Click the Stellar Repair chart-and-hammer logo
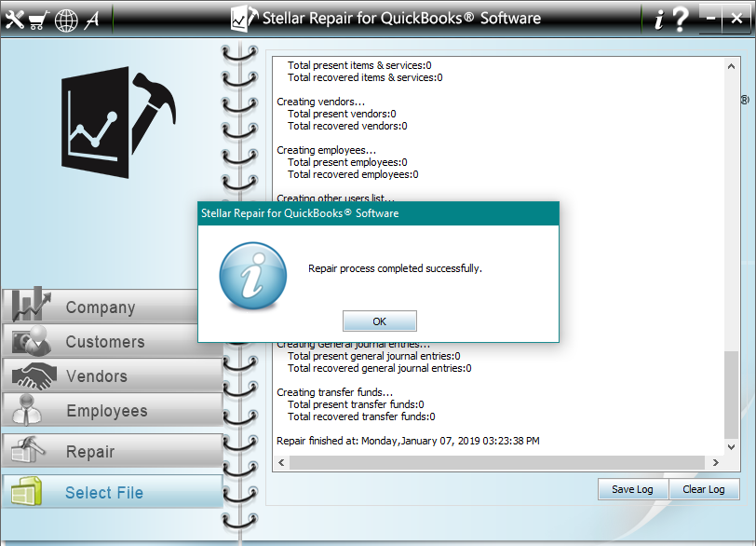The height and width of the screenshot is (546, 756). (x=118, y=122)
